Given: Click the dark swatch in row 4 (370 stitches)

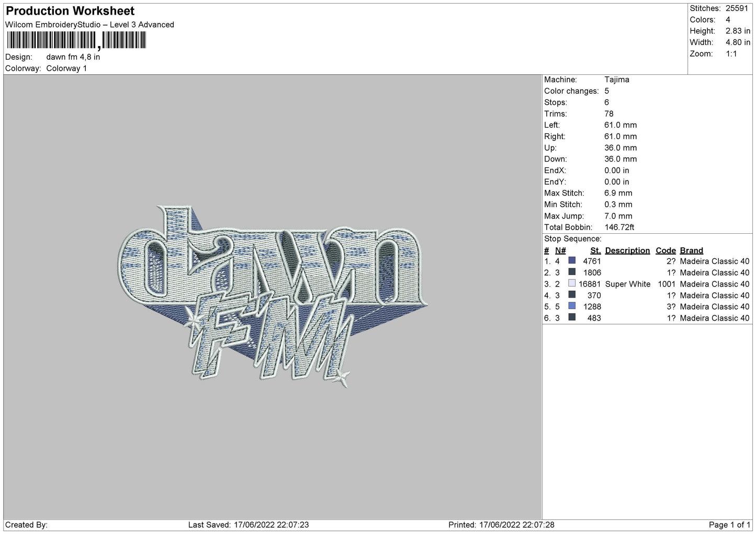Looking at the screenshot, I should pos(572,295).
